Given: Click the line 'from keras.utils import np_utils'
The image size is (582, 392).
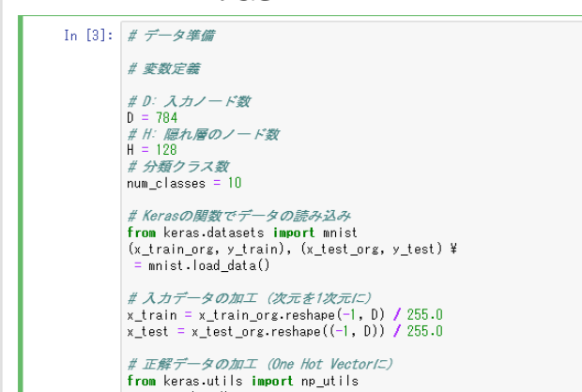Looking at the screenshot, I should [x=243, y=381].
